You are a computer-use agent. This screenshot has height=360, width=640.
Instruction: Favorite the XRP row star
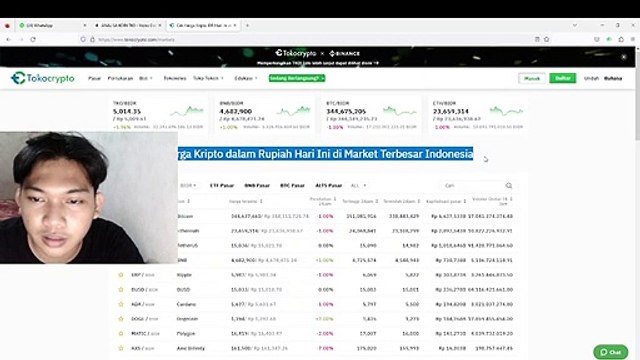coord(121,275)
